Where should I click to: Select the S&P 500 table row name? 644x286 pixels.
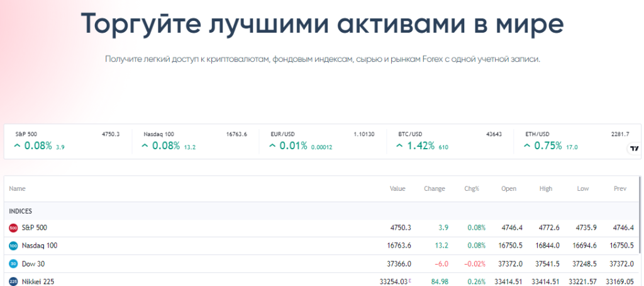35,227
